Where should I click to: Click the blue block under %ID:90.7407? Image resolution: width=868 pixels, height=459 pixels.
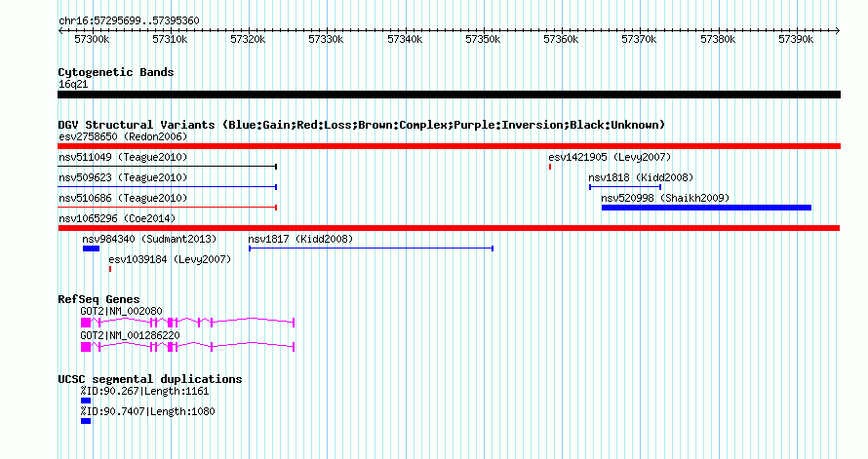point(86,421)
